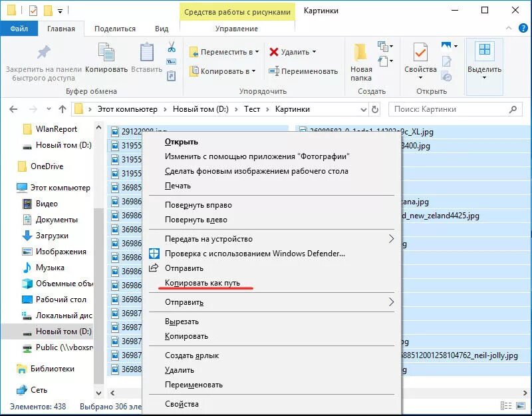Screen dimensions: 532x416
Task: Choose Вырезать in context menu
Action: (271, 321)
